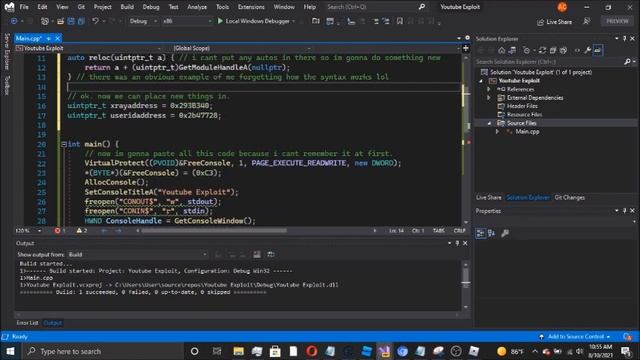Viewport: 640px width, 360px height.
Task: Open the Analyze menu
Action: [x=197, y=7]
